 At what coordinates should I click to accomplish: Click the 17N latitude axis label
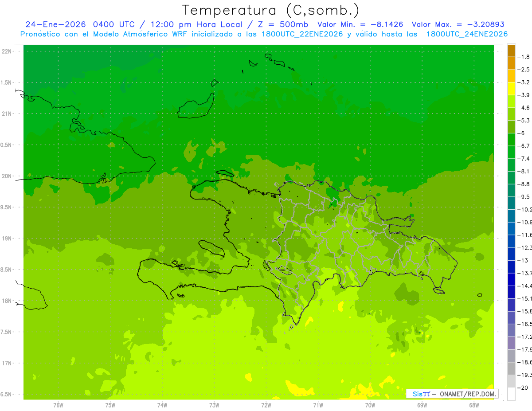(x=7, y=363)
